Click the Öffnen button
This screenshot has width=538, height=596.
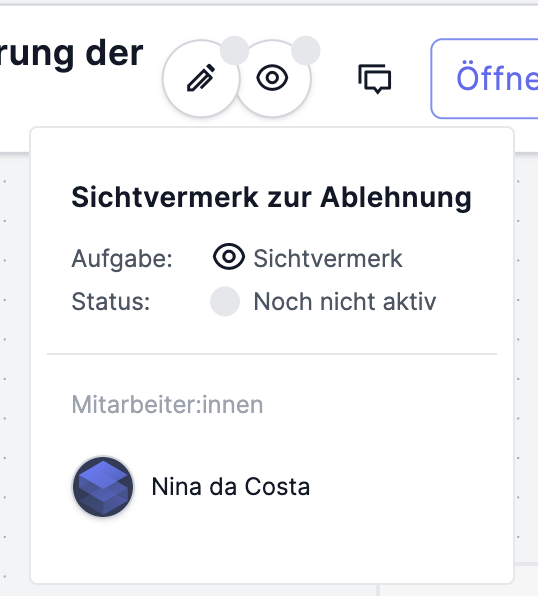[x=485, y=79]
